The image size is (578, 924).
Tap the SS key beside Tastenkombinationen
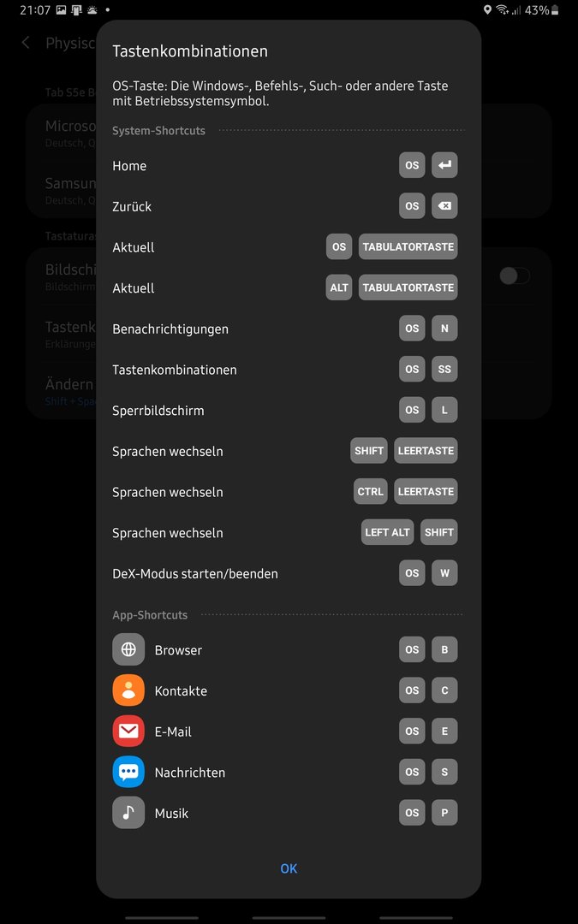444,370
